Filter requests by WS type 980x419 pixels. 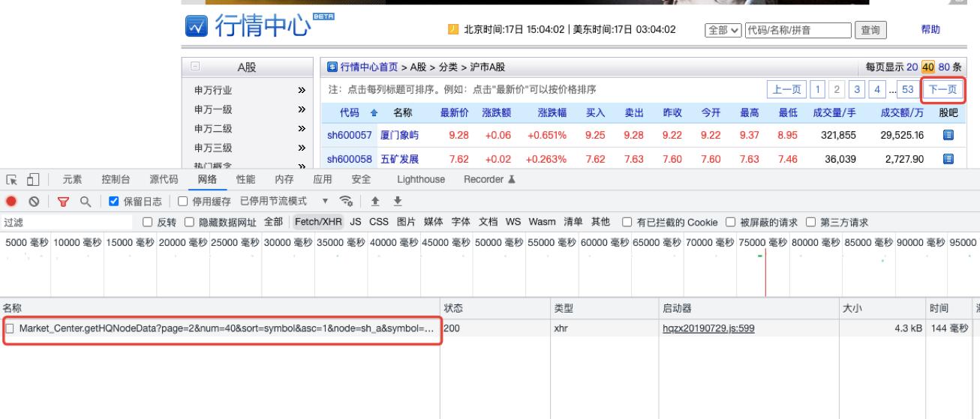pyautogui.click(x=513, y=222)
